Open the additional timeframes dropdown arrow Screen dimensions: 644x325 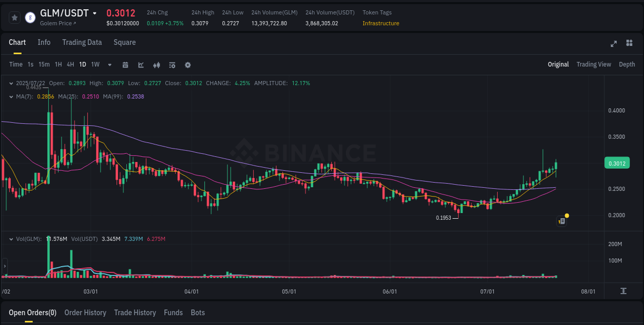coord(109,64)
